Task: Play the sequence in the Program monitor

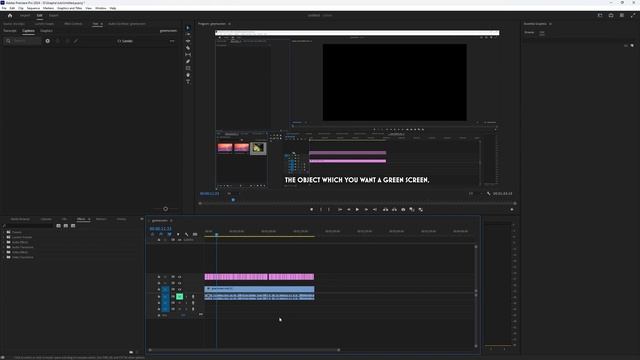Action: [x=357, y=209]
